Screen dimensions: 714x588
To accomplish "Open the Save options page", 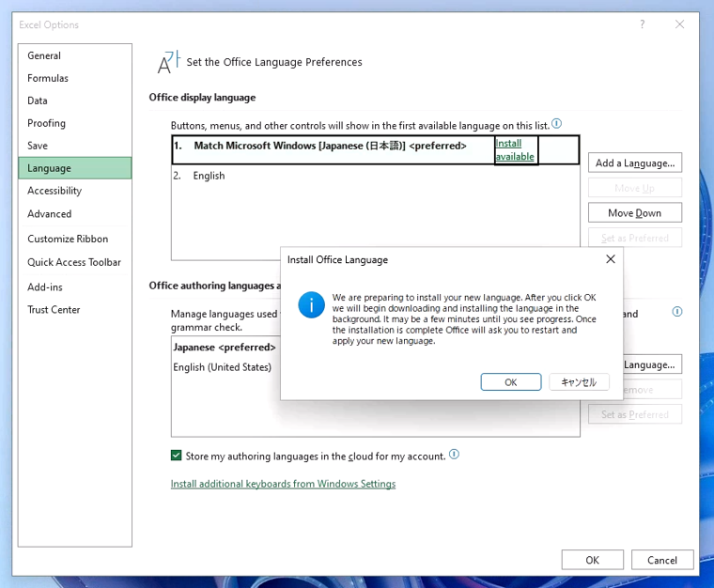I will point(74,146).
